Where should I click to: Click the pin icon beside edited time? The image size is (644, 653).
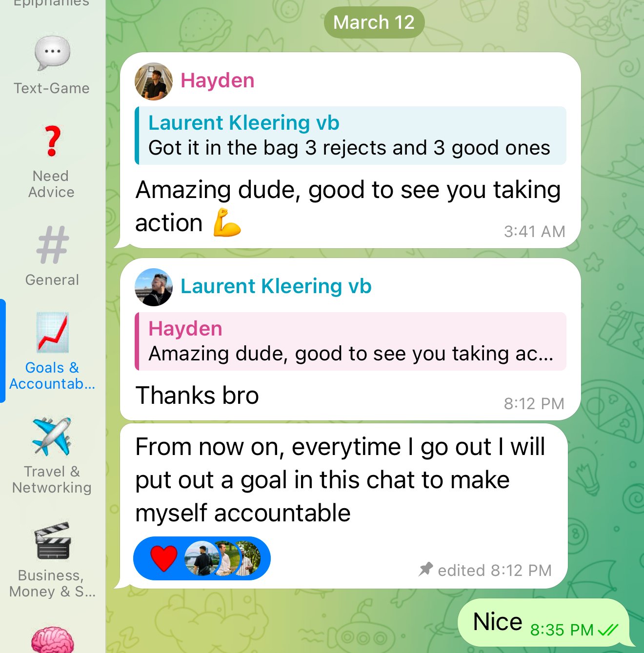(x=425, y=569)
